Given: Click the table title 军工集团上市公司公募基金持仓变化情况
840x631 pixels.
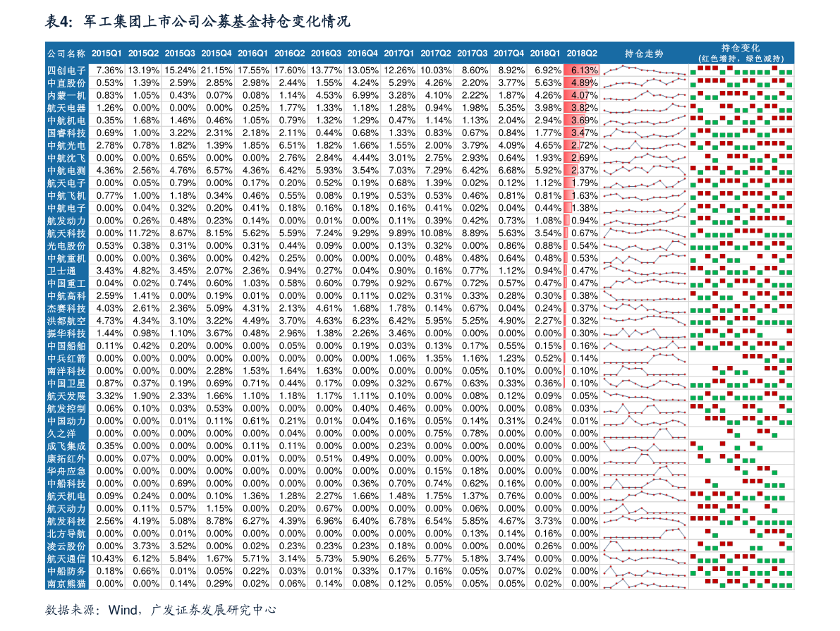Looking at the screenshot, I should 217,21.
